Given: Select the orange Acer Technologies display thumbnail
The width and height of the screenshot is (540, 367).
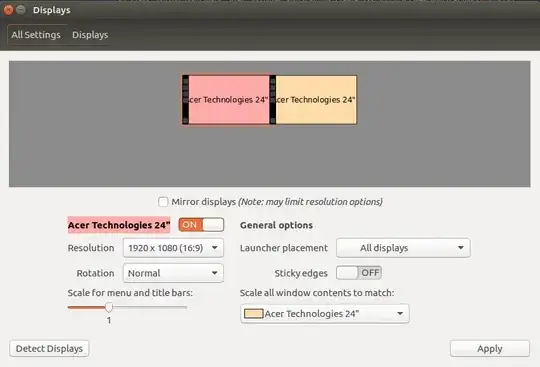Looking at the screenshot, I should (x=313, y=100).
